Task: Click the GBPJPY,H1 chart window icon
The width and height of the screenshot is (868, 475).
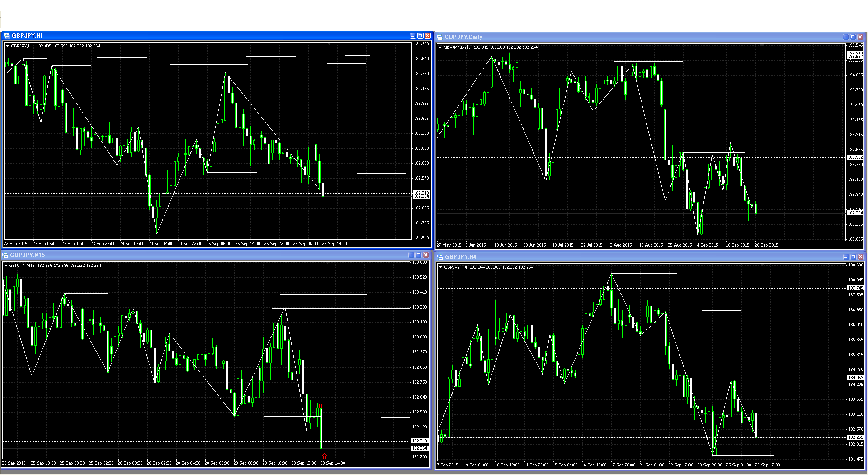Action: (6, 36)
